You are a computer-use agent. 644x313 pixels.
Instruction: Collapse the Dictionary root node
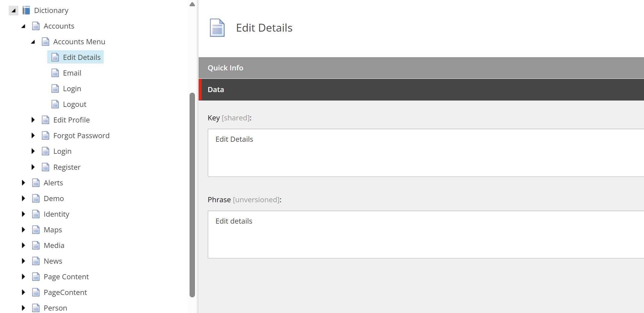[14, 11]
